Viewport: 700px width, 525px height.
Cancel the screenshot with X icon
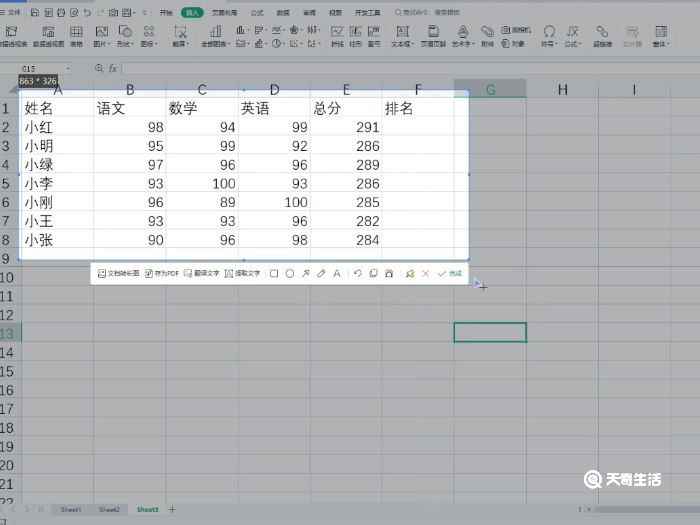[x=425, y=273]
